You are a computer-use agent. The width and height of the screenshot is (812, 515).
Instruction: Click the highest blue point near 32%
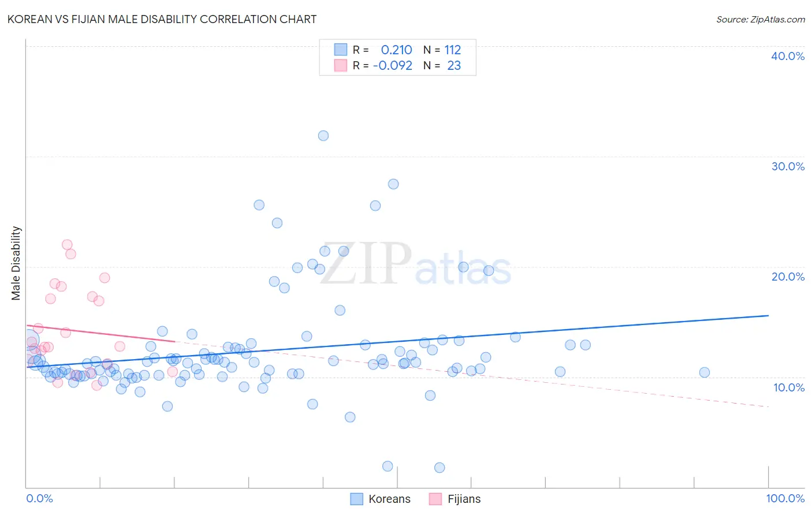(323, 136)
